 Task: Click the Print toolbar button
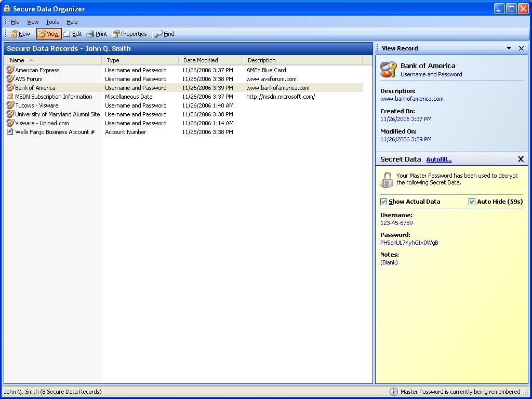pos(97,34)
